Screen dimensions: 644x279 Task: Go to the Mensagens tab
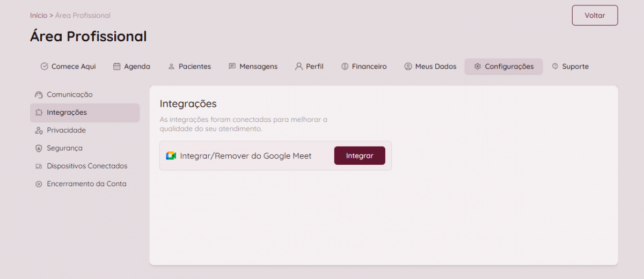coord(253,67)
